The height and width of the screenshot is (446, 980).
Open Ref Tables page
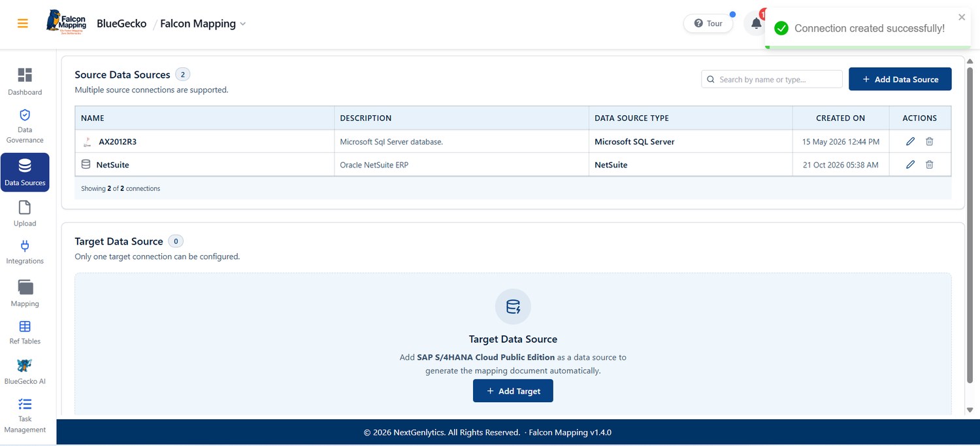[25, 332]
